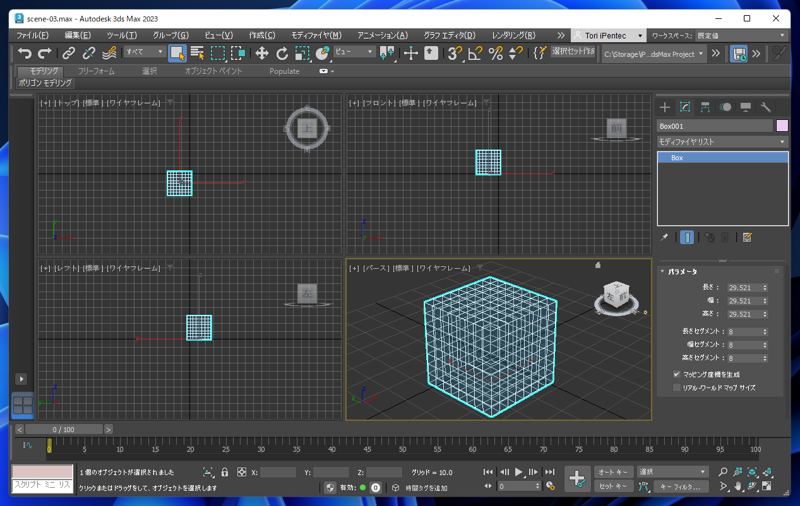Expand hidden menu bar items chevron
This screenshot has height=506, width=800.
coord(561,35)
